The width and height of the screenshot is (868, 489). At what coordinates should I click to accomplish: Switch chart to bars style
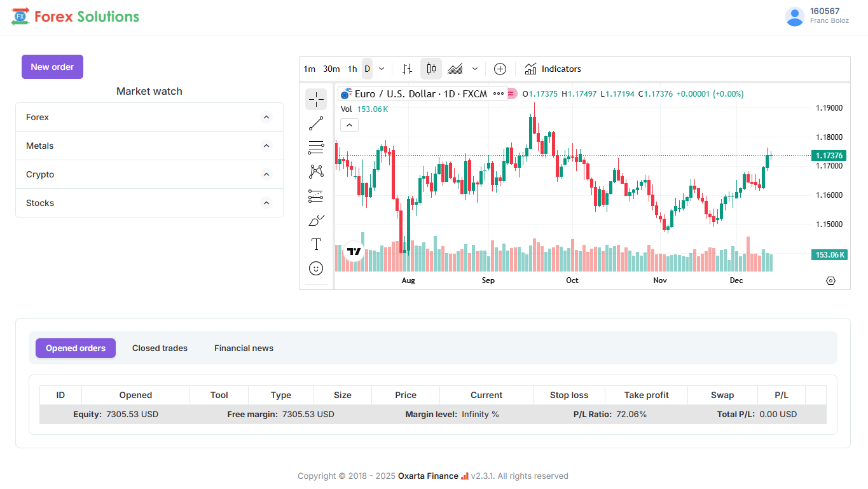coord(408,69)
